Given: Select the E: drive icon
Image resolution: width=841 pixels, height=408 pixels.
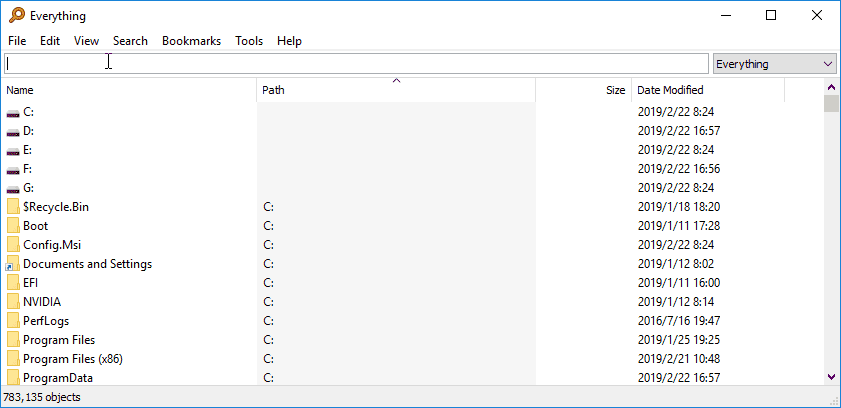Looking at the screenshot, I should [x=13, y=151].
